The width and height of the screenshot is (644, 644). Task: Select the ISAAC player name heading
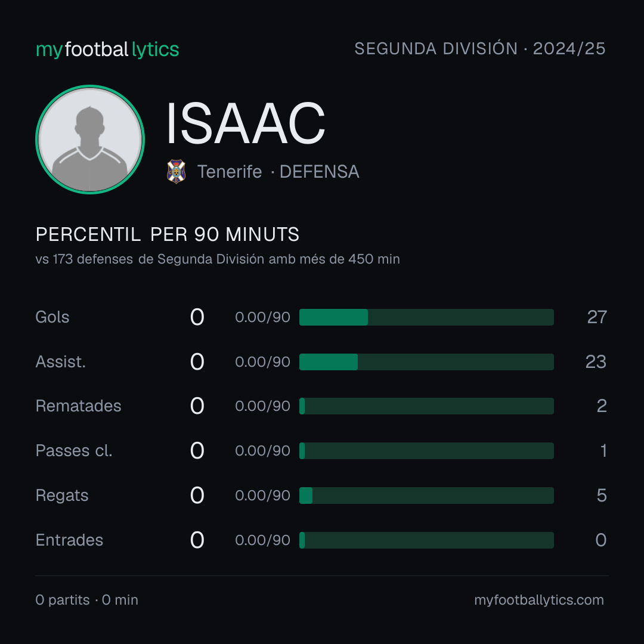246,123
